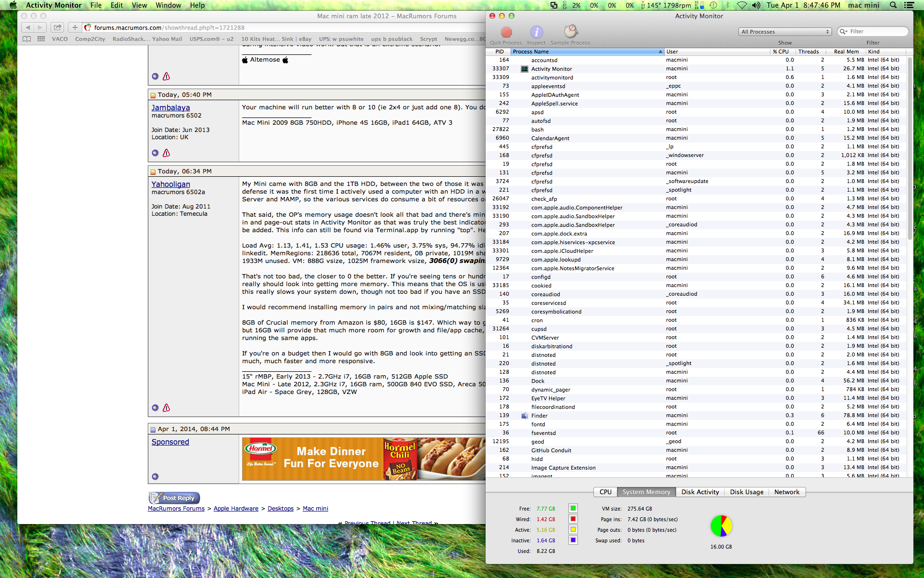Open Yahooligan's profile link
This screenshot has height=578, width=924.
(x=171, y=184)
